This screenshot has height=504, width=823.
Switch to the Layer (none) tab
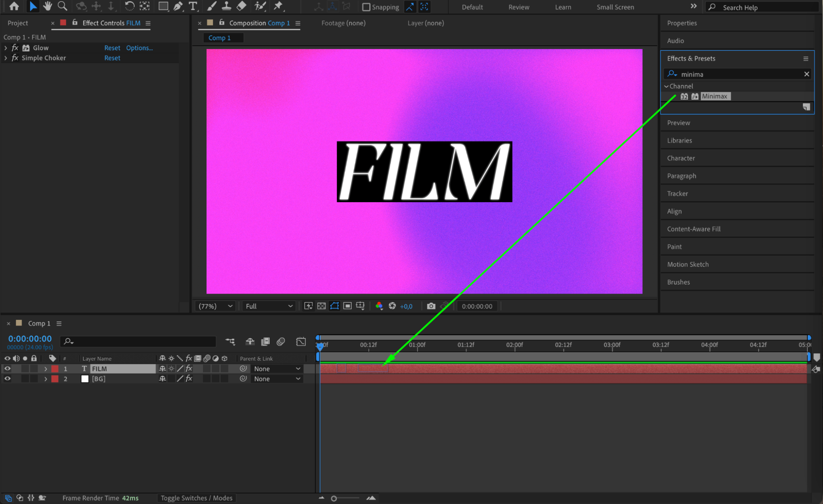[426, 23]
